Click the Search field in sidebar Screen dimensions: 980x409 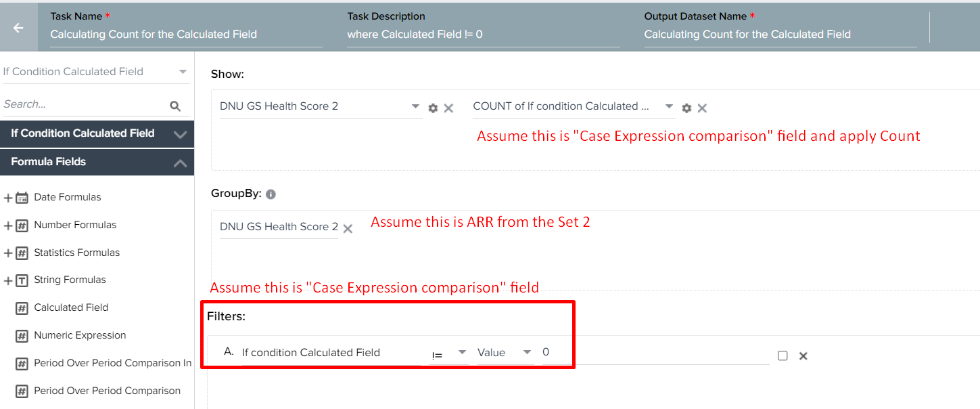(85, 104)
